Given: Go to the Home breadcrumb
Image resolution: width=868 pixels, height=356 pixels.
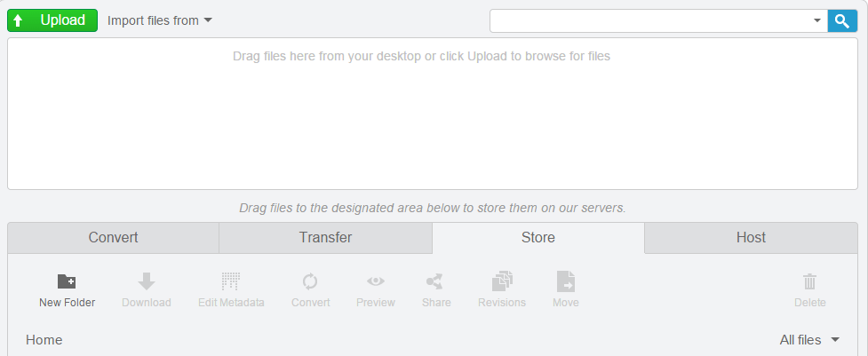Looking at the screenshot, I should click(44, 339).
